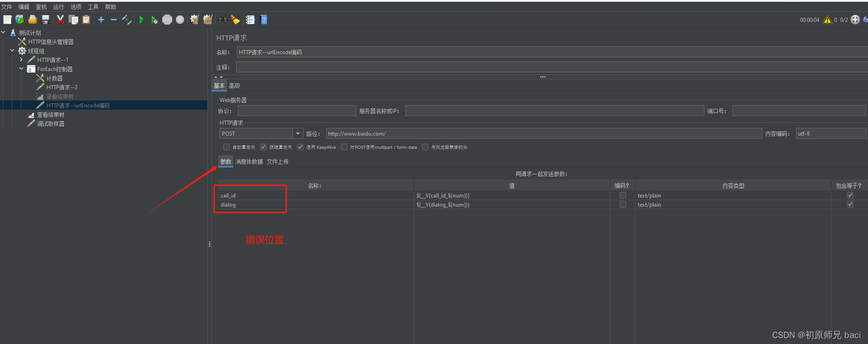
Task: Enable 对POST使用multipart / form-data checkbox
Action: coord(344,147)
